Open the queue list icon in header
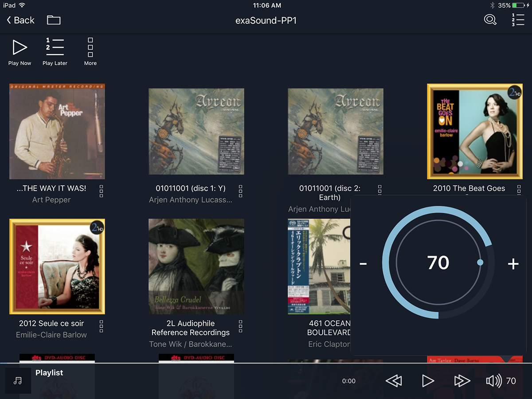The height and width of the screenshot is (399, 532). [518, 20]
